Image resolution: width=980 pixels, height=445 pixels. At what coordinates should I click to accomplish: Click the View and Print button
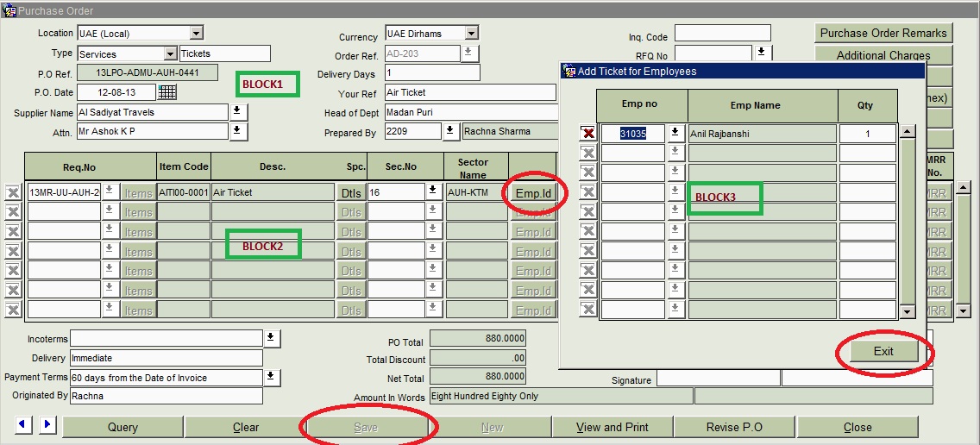point(612,427)
